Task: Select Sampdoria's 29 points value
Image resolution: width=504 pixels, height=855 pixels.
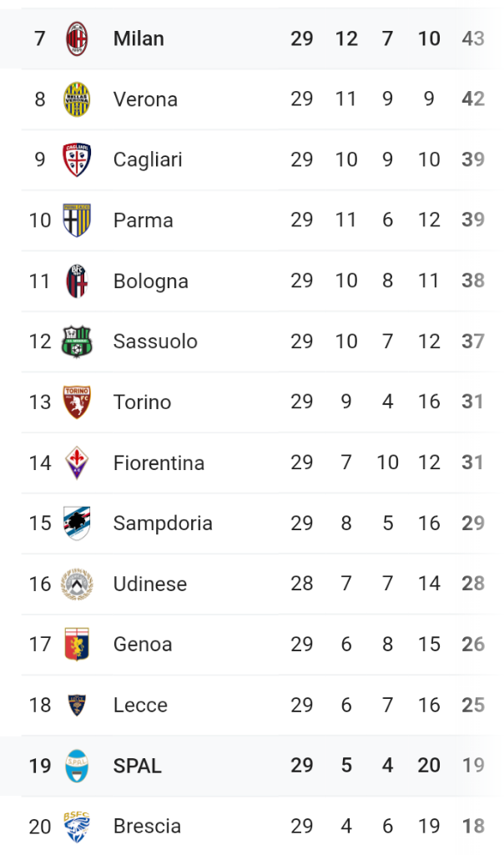Action: tap(472, 523)
